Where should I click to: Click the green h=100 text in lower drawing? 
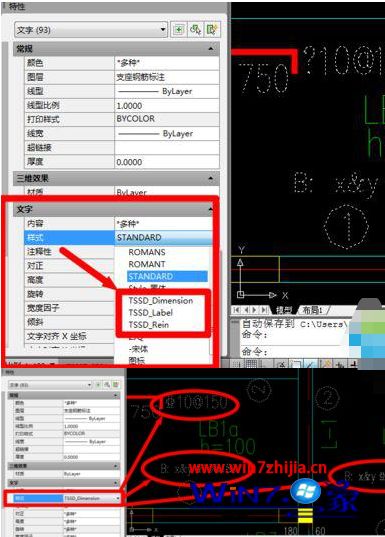(x=228, y=446)
